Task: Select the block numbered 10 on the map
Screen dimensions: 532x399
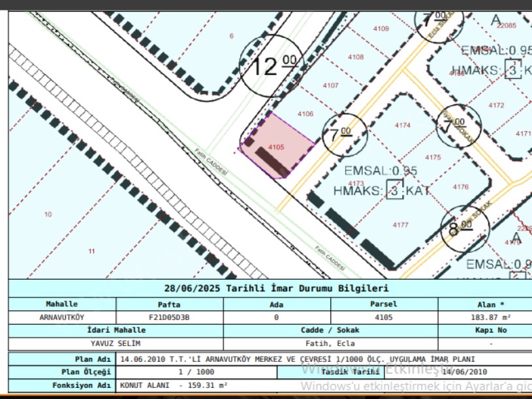Action: point(48,214)
